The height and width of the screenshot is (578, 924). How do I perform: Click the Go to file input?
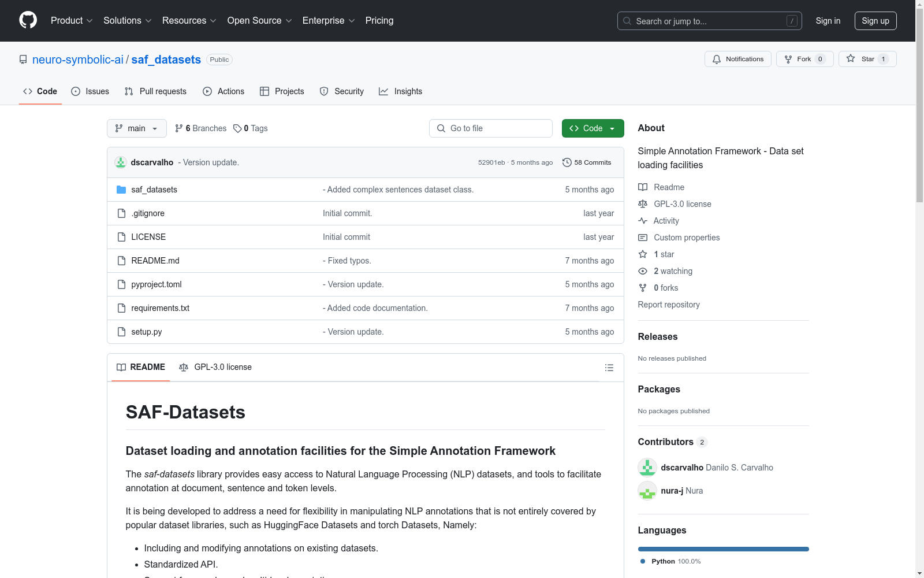tap(491, 128)
